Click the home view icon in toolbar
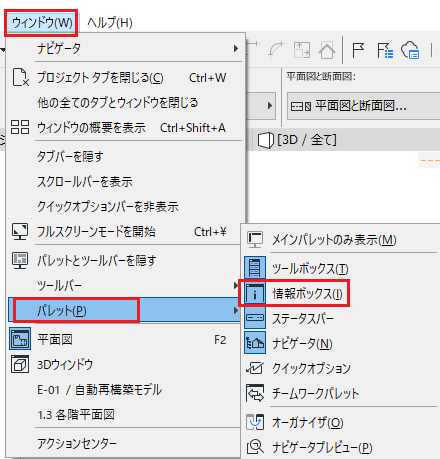 pos(327,50)
